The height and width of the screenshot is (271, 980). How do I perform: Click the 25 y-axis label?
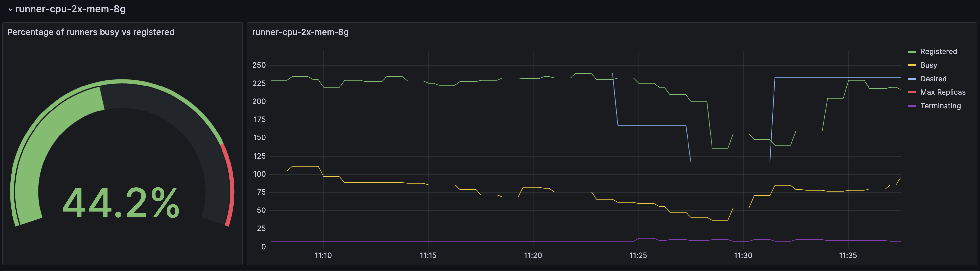261,228
